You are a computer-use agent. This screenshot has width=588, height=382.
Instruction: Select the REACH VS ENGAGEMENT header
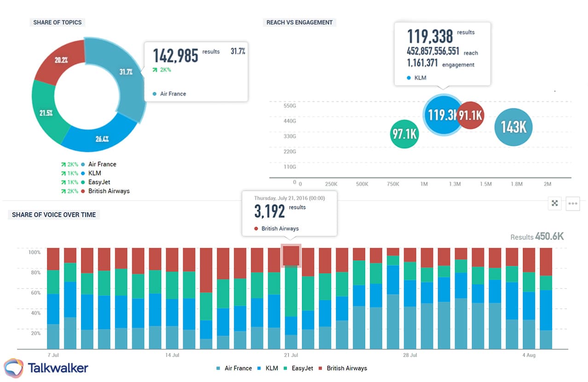pos(300,22)
